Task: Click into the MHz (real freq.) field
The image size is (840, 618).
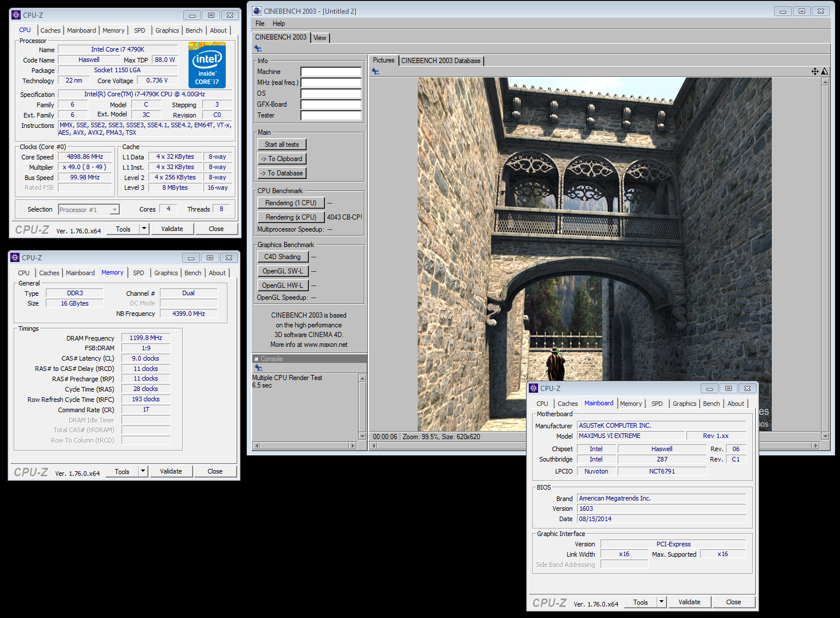Action: pyautogui.click(x=331, y=83)
